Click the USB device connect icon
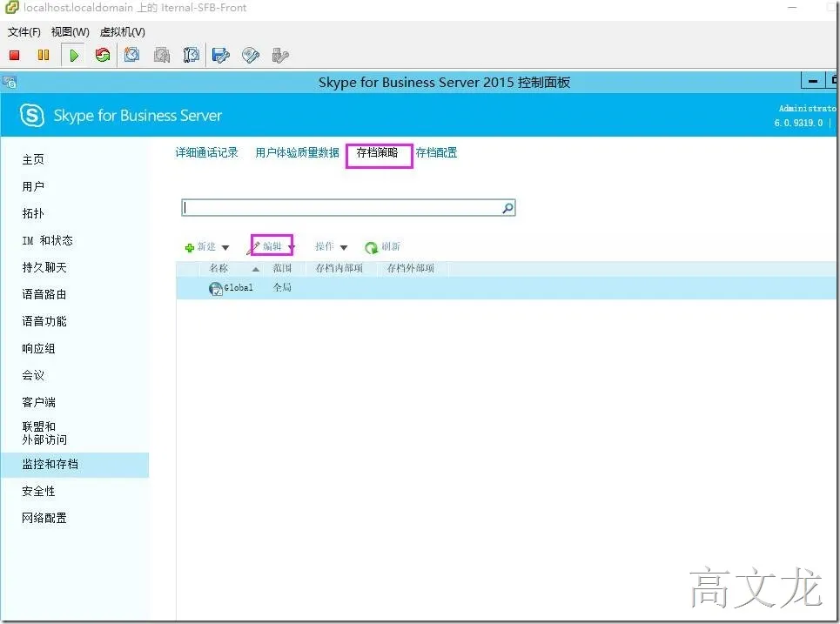This screenshot has width=840, height=624. pos(280,55)
